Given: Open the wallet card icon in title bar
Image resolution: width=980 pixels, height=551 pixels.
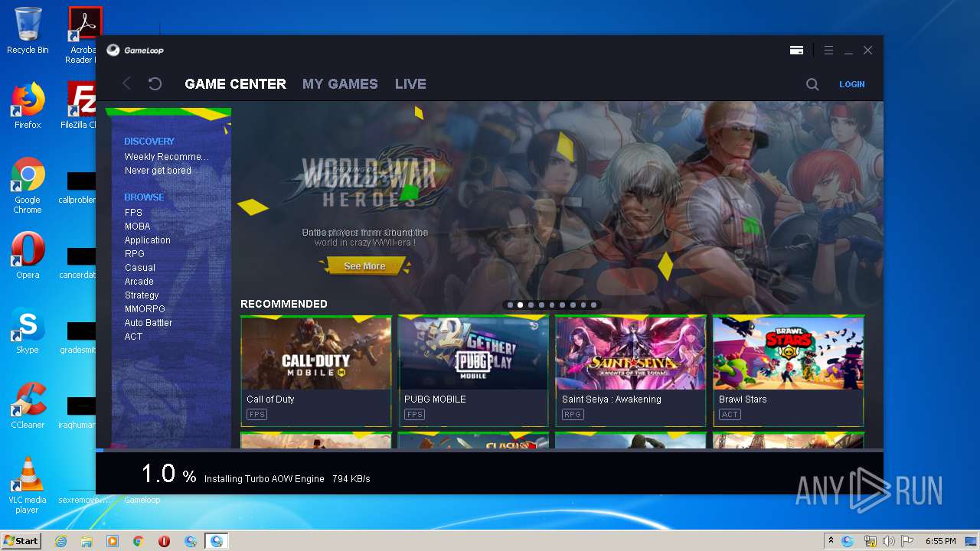Looking at the screenshot, I should pos(796,51).
